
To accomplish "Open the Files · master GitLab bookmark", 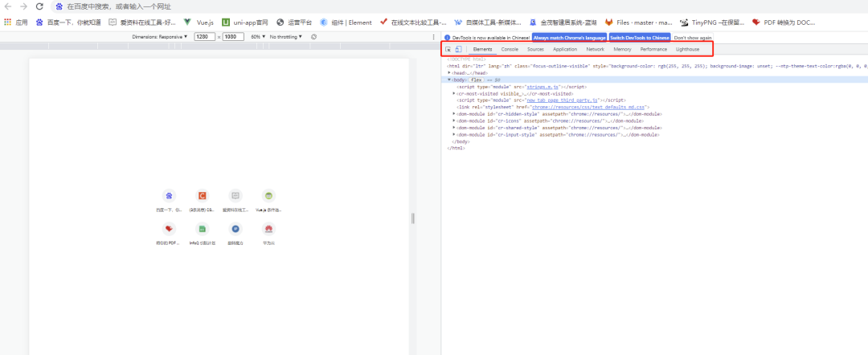I will [x=638, y=22].
